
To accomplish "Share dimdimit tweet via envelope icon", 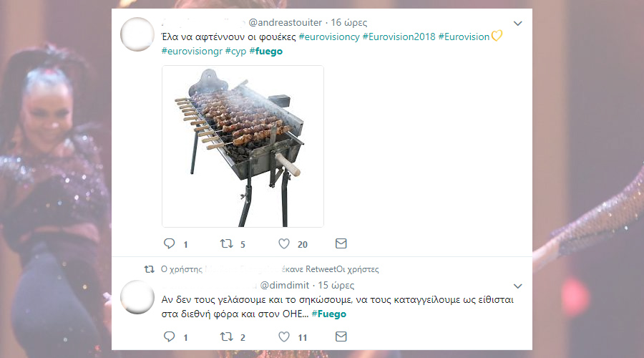I will tap(341, 337).
